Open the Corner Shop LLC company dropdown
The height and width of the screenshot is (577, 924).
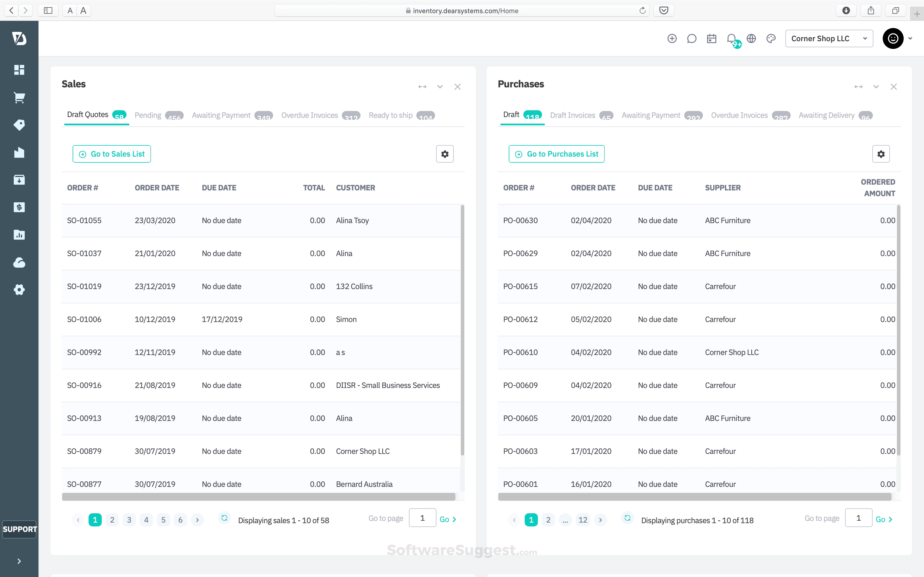tap(829, 38)
